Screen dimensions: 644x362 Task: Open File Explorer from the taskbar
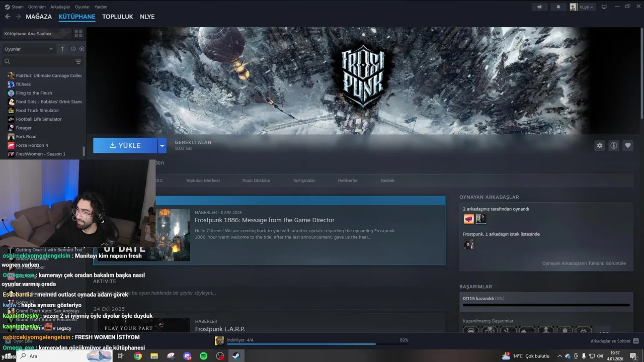[154, 356]
